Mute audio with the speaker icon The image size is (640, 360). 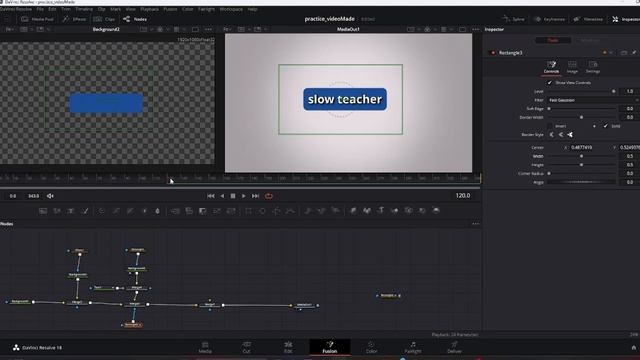[50, 196]
